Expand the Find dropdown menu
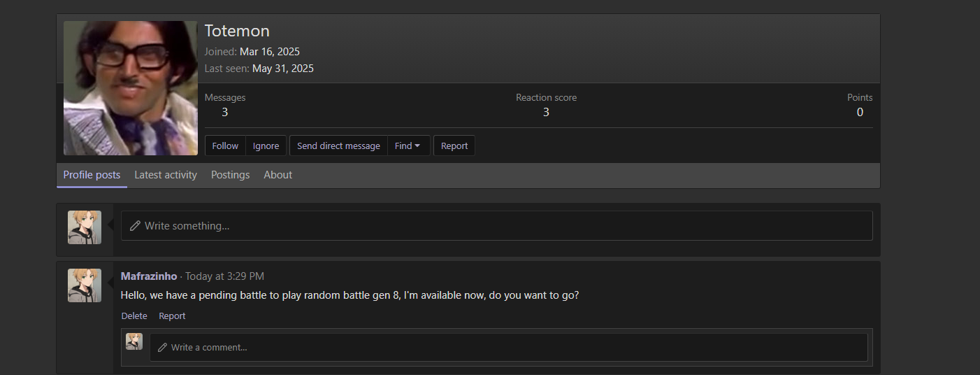Screen dimensions: 980x375 408,146
